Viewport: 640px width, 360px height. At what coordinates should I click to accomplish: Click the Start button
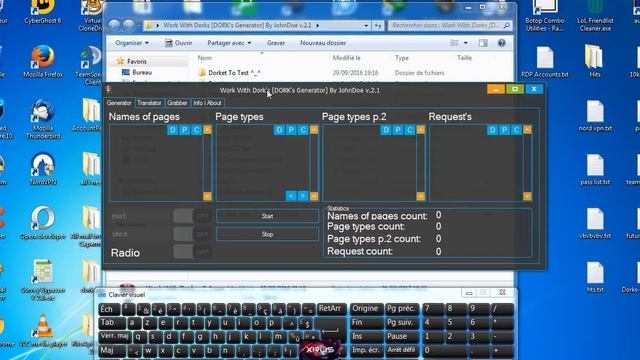pyautogui.click(x=267, y=216)
